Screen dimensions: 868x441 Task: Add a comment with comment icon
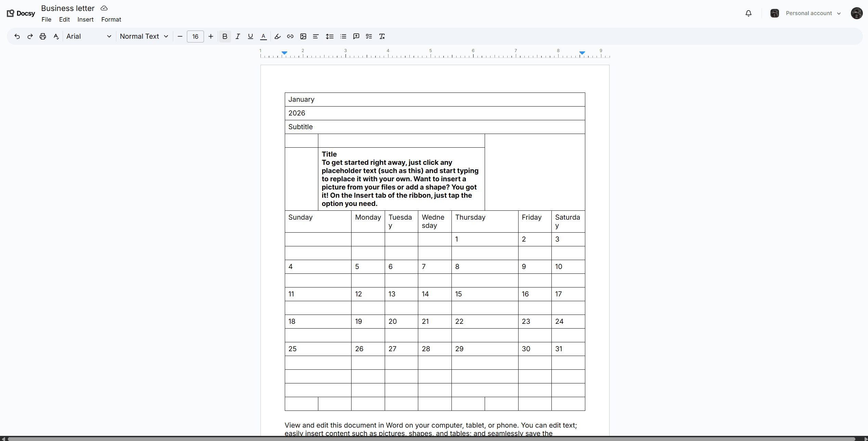356,36
